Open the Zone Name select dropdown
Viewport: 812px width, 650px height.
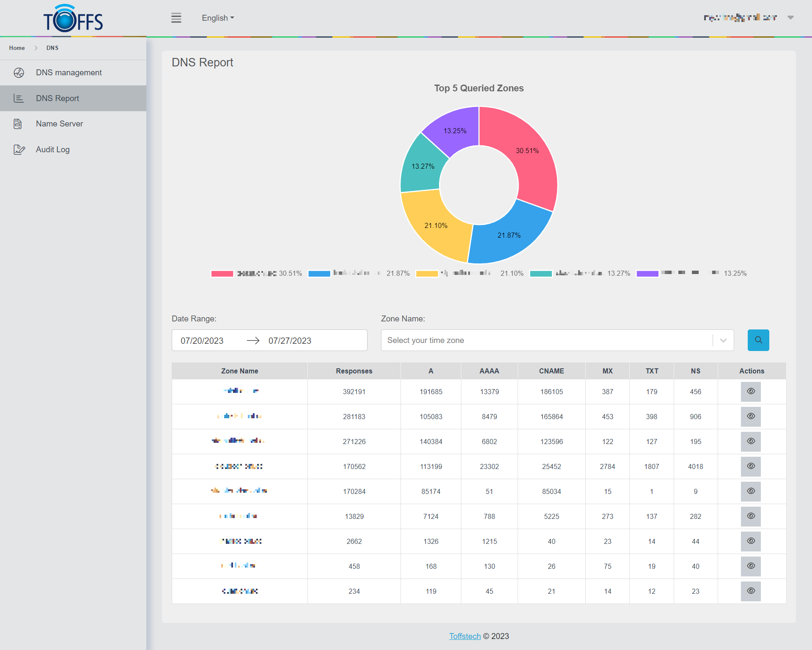(557, 340)
